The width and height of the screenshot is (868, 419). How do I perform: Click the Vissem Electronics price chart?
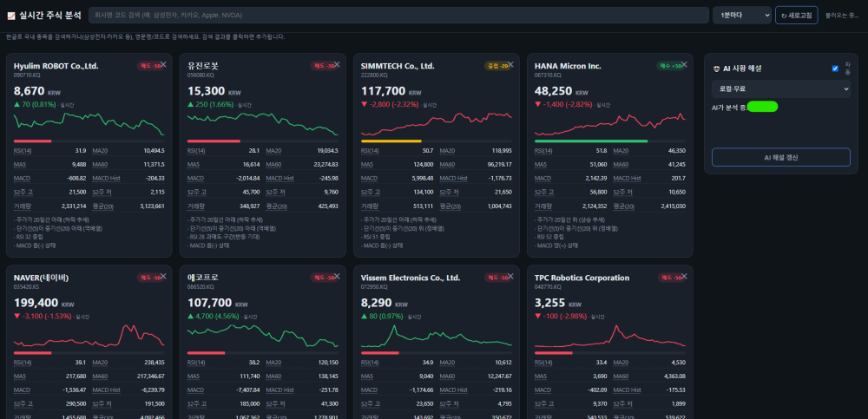click(x=437, y=336)
